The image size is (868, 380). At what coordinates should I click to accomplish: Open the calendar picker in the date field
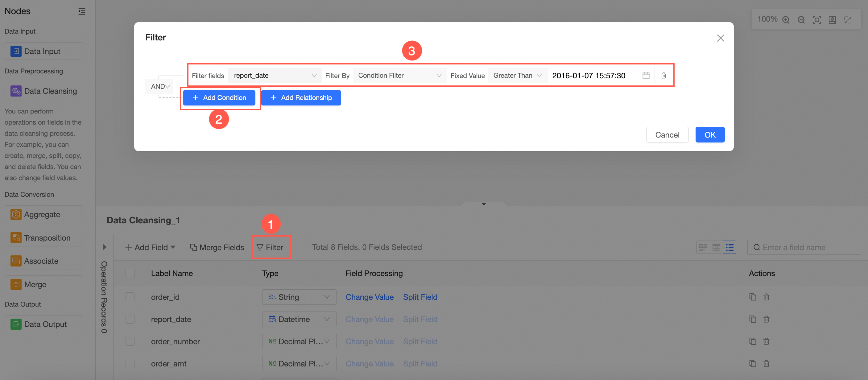coord(646,76)
